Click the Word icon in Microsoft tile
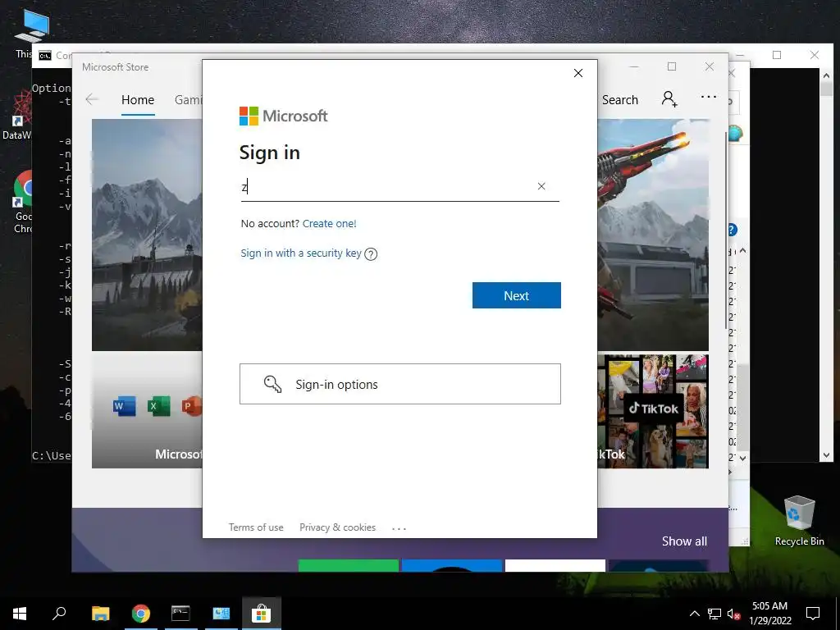The image size is (840, 630). point(125,406)
